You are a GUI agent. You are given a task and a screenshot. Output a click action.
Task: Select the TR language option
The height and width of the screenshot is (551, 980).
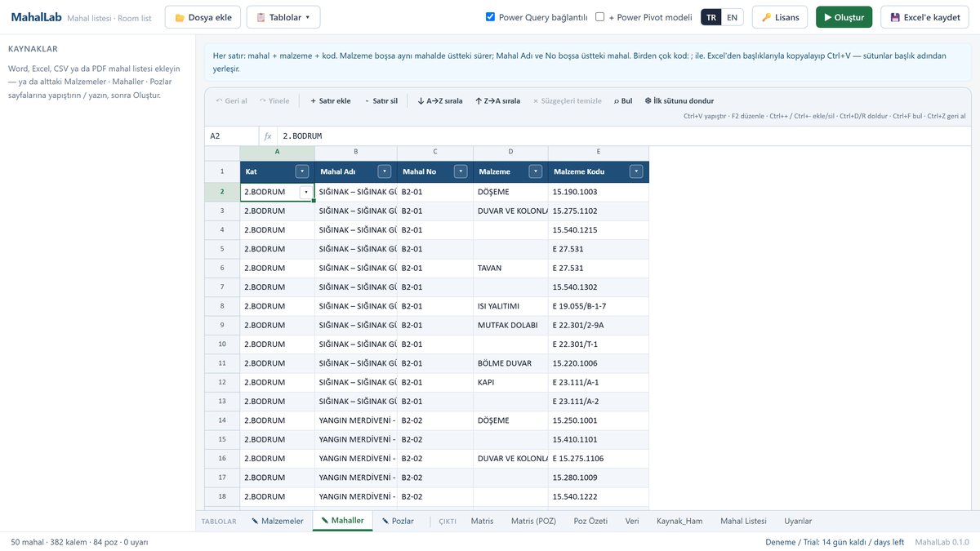click(711, 17)
